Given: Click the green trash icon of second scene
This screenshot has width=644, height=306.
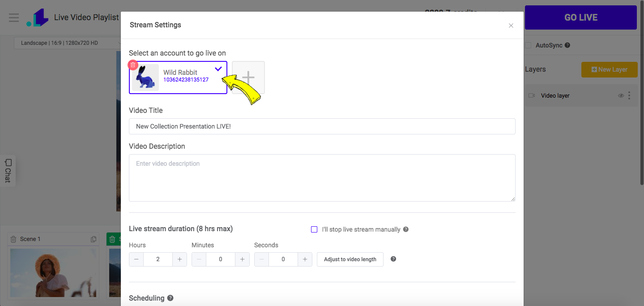Looking at the screenshot, I should (x=112, y=239).
